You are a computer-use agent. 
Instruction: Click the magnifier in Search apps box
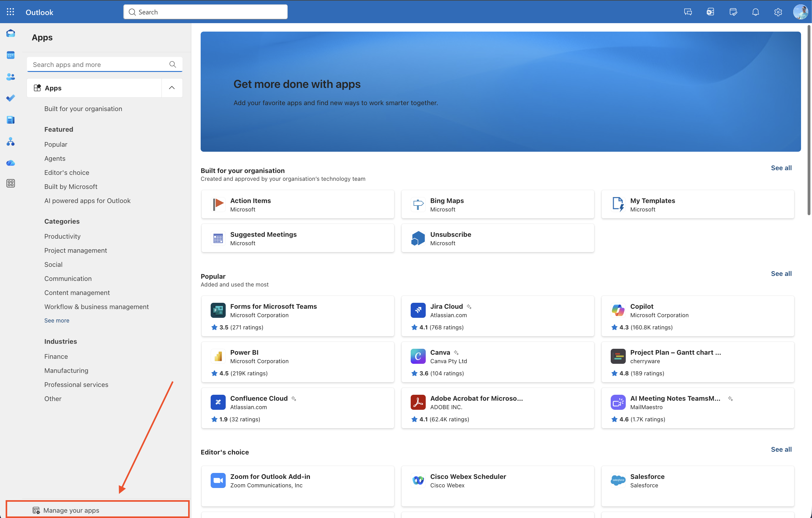(173, 64)
